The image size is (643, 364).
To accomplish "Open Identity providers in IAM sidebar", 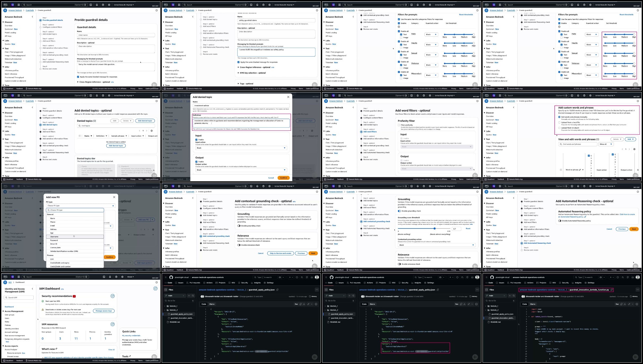I will [x=12, y=328].
